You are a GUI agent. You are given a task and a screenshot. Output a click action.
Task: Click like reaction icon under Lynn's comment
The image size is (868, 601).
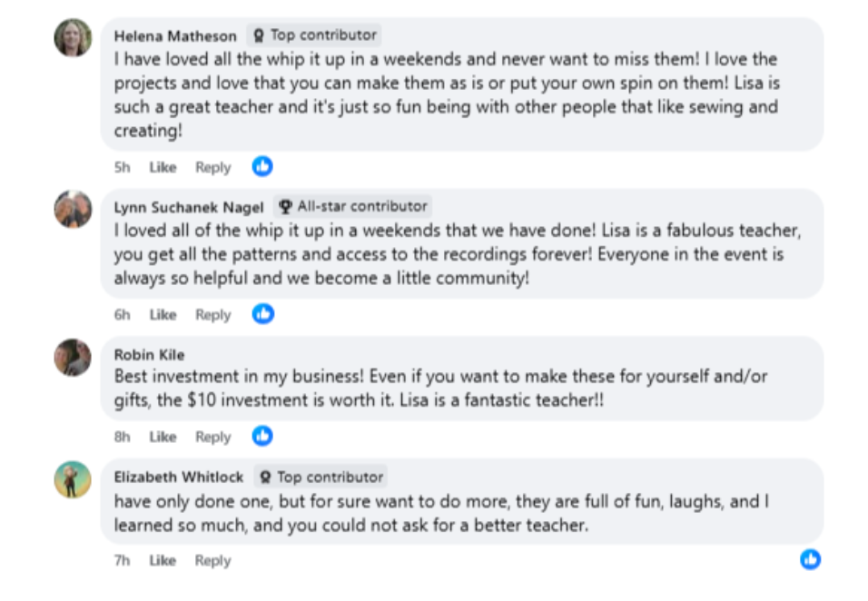(262, 314)
